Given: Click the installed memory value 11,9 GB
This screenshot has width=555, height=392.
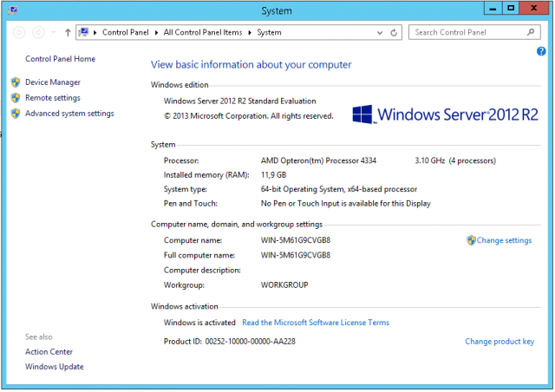Looking at the screenshot, I should (x=274, y=175).
